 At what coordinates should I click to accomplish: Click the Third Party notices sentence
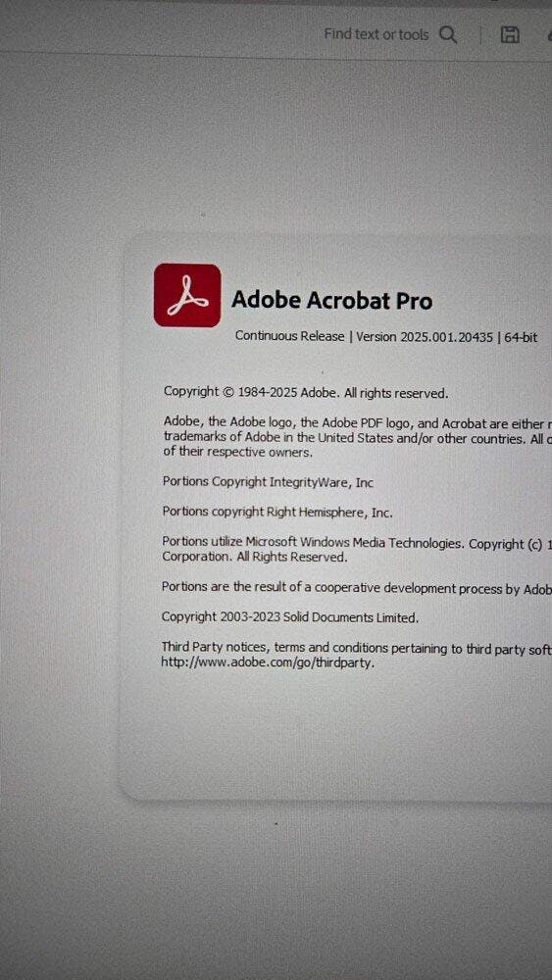click(356, 648)
